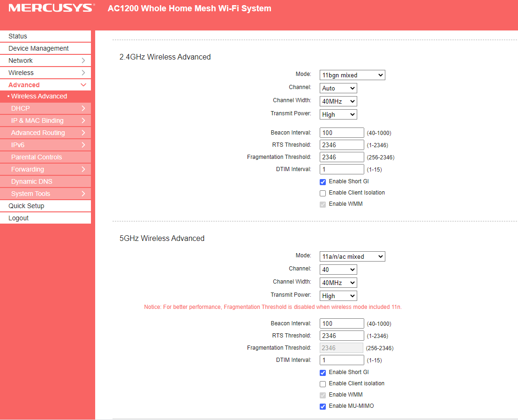Expand the DHCP submenu arrow
518x420 pixels.
coord(83,108)
